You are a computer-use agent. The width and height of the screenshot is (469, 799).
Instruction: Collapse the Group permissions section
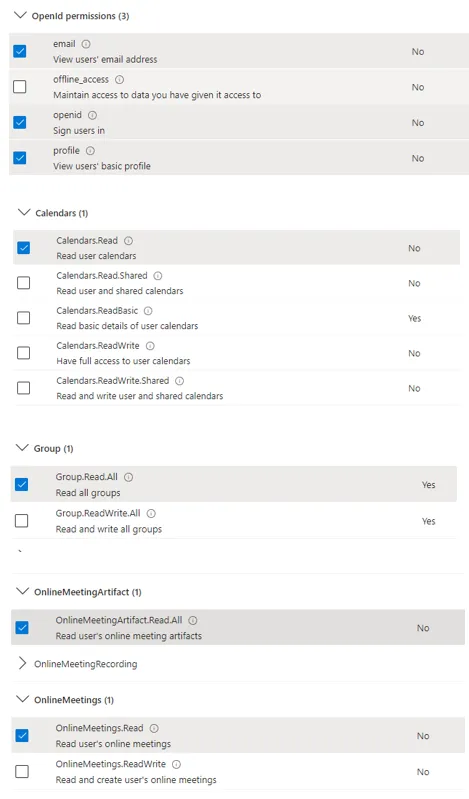pos(22,447)
